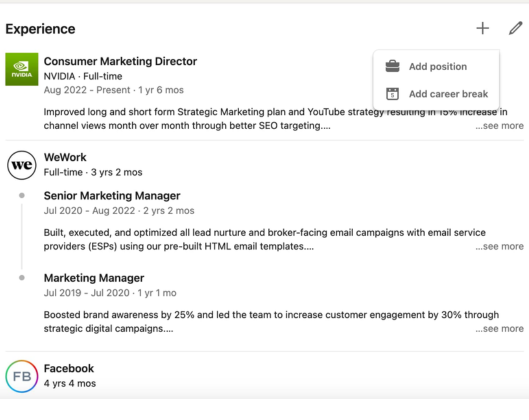Viewport: 529px width, 420px height.
Task: Click the calendar icon beside Add career break
Action: (392, 94)
